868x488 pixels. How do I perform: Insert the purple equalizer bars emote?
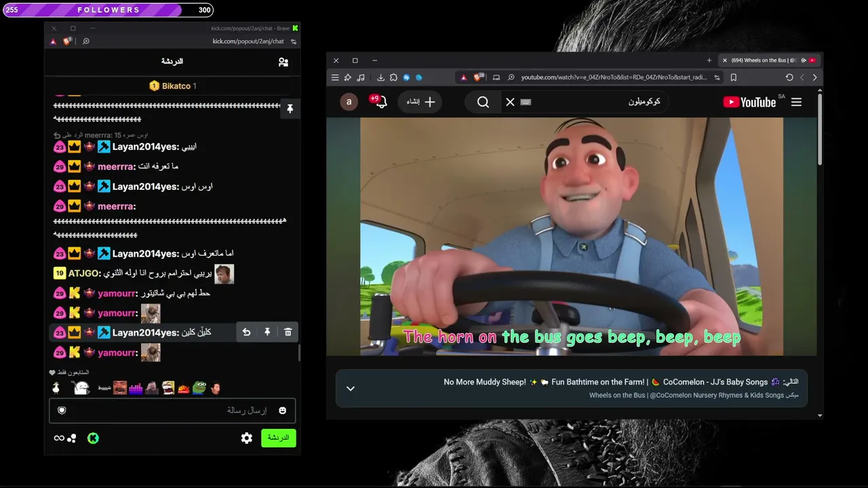pos(136,388)
